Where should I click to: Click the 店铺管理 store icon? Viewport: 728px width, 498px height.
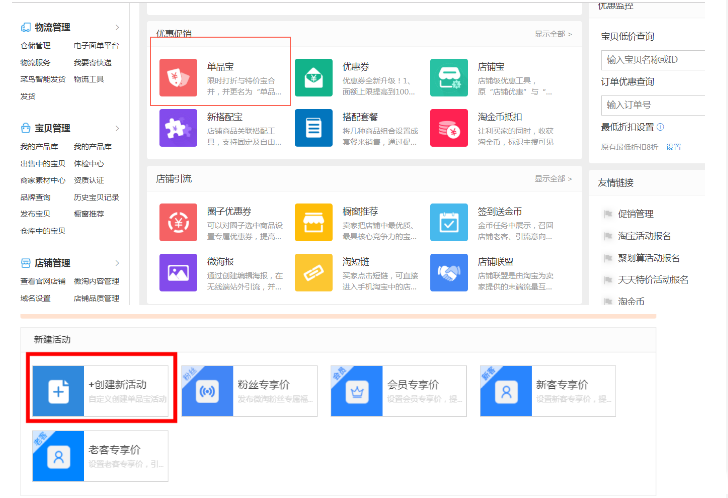coord(26,263)
